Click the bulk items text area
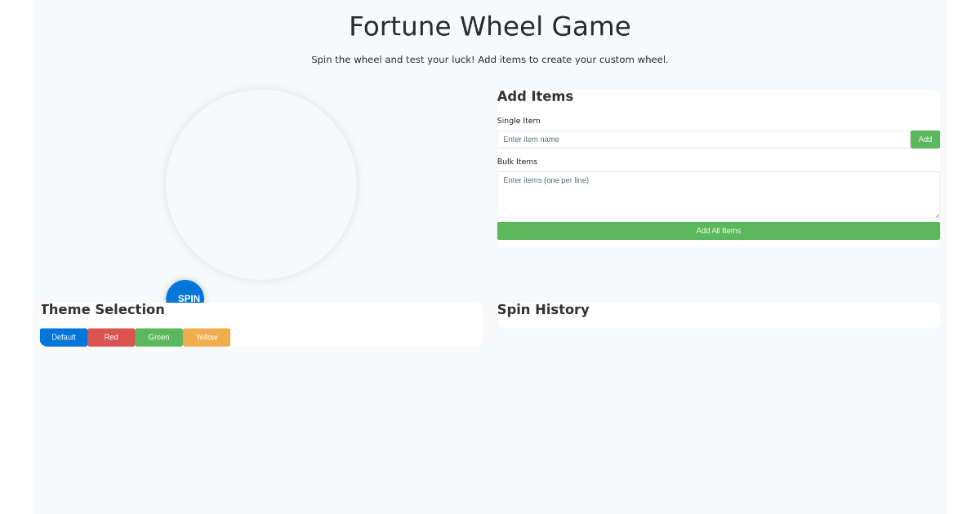Viewport: 980px width, 514px height. (x=719, y=195)
